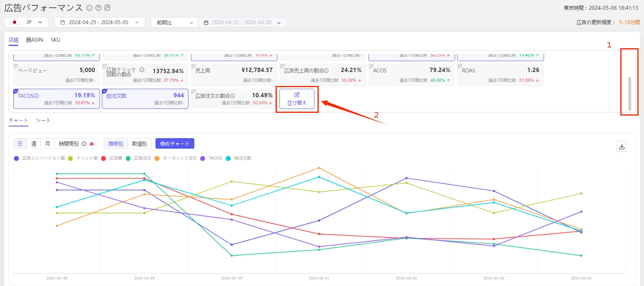
Task: Toggle the ACOS metric card checkbox
Action: click(x=371, y=66)
